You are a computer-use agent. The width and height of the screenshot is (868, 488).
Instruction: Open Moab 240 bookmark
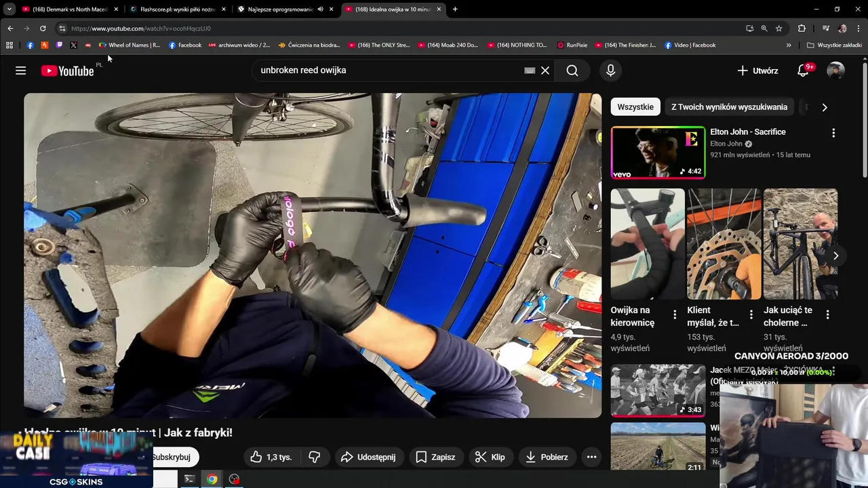pos(448,45)
